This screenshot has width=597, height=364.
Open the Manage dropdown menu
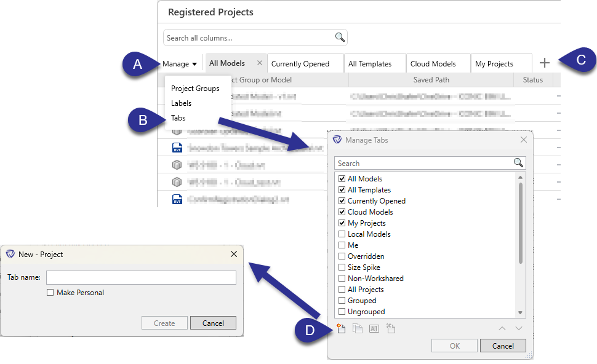[180, 63]
